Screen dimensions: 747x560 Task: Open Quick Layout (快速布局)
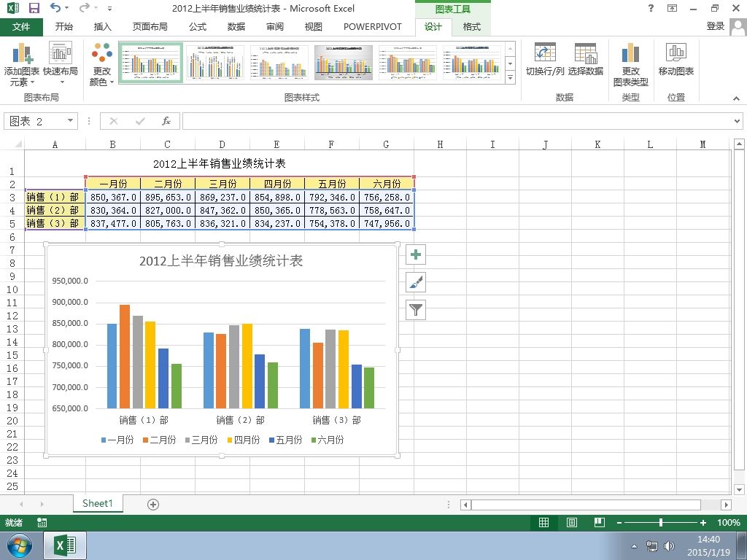click(x=61, y=64)
